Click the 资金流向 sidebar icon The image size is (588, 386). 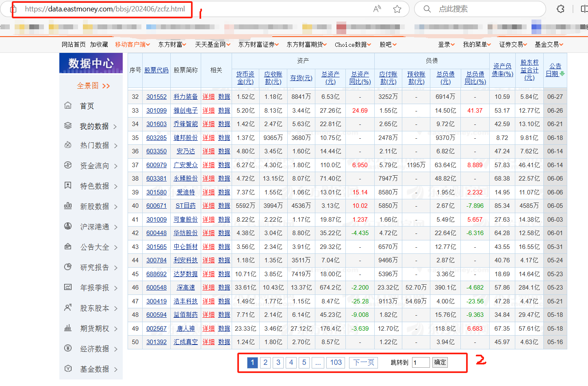(x=68, y=165)
